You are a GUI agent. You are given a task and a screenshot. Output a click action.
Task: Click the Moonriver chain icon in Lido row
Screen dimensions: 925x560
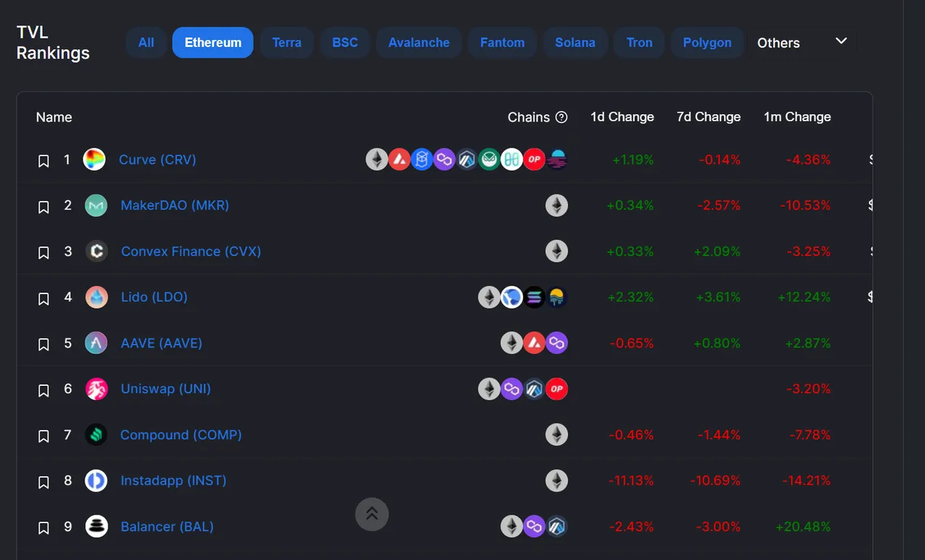pyautogui.click(x=557, y=297)
